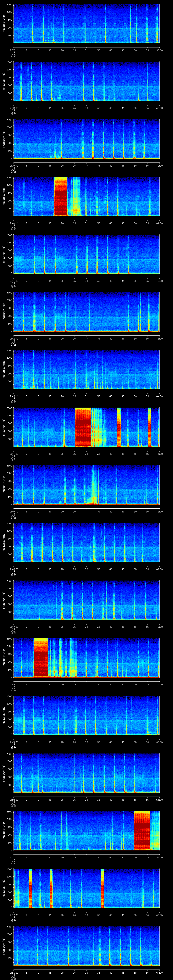Pick the spectrogram panel starting at 2:43:00

coord(87,369)
